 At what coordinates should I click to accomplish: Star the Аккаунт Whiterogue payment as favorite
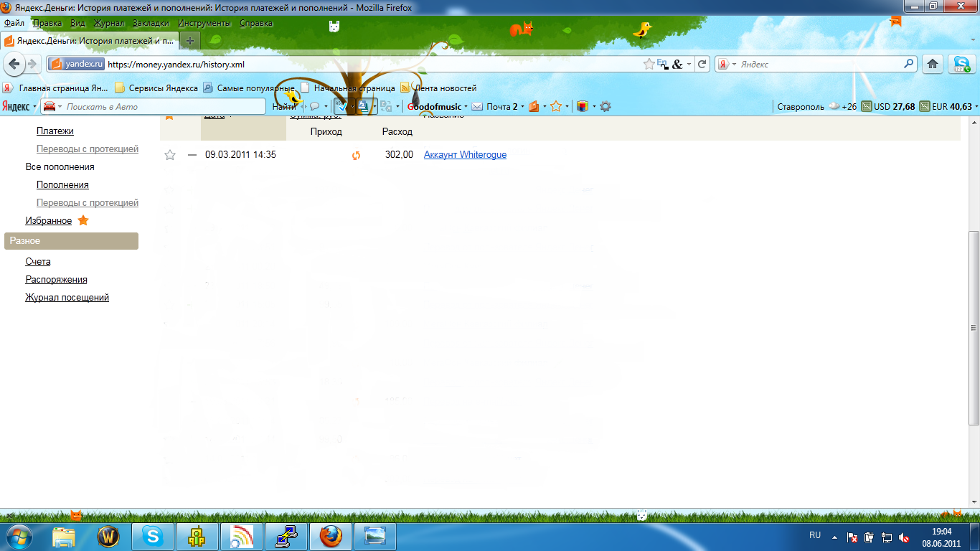pyautogui.click(x=170, y=155)
